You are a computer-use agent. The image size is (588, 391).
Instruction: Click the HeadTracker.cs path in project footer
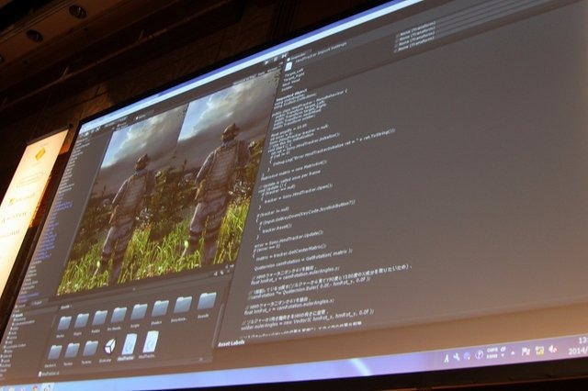pyautogui.click(x=50, y=374)
